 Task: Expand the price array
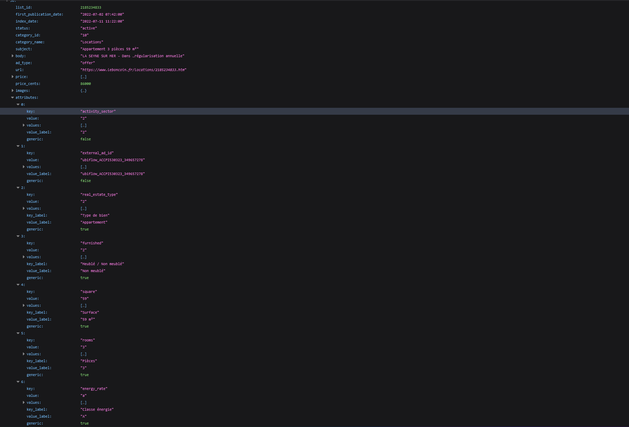[x=13, y=77]
